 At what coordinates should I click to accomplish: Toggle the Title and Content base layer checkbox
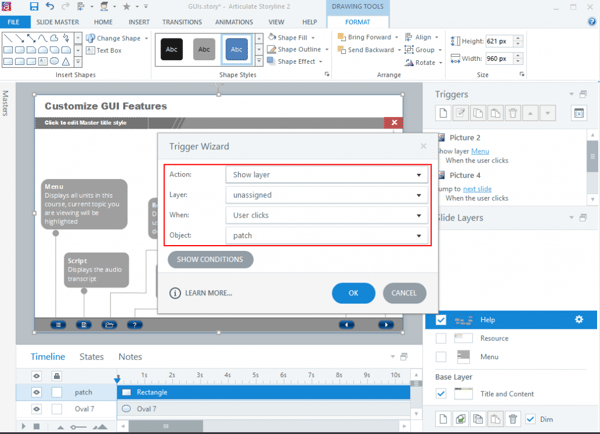point(441,393)
